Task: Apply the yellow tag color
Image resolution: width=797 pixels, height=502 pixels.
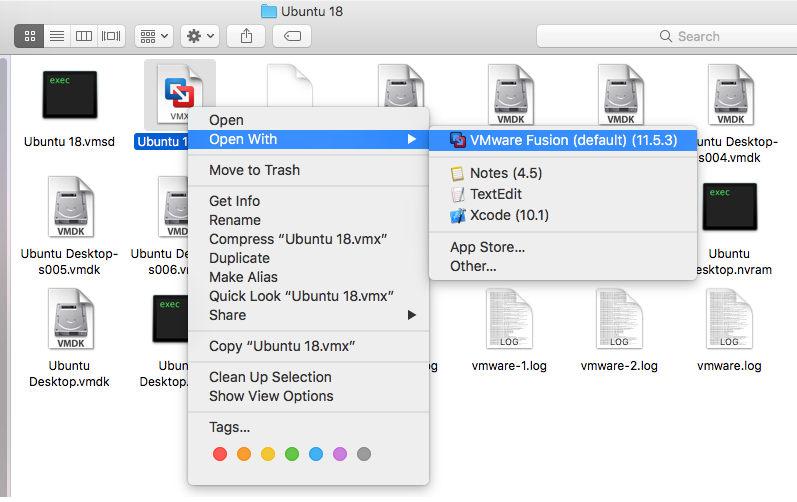Action: coord(268,454)
